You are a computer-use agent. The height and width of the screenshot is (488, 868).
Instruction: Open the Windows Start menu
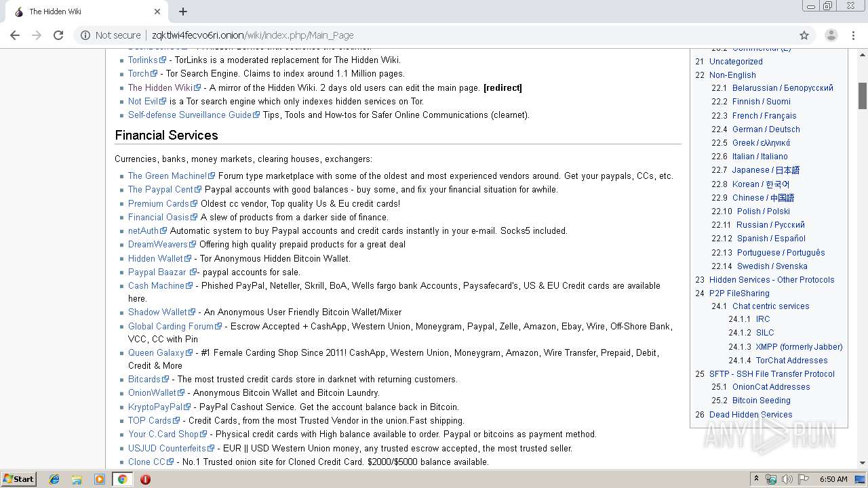tap(19, 479)
